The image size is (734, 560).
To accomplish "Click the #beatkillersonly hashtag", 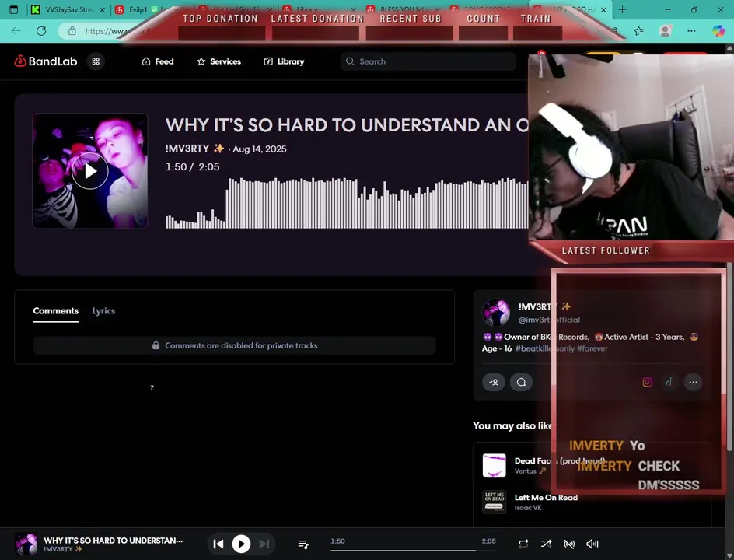I will click(x=545, y=348).
